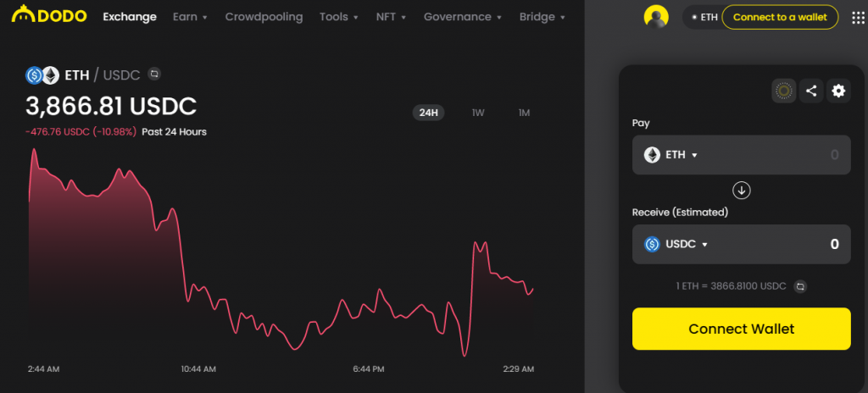868x393 pixels.
Task: Click Connect to a wallet in header
Action: click(780, 17)
